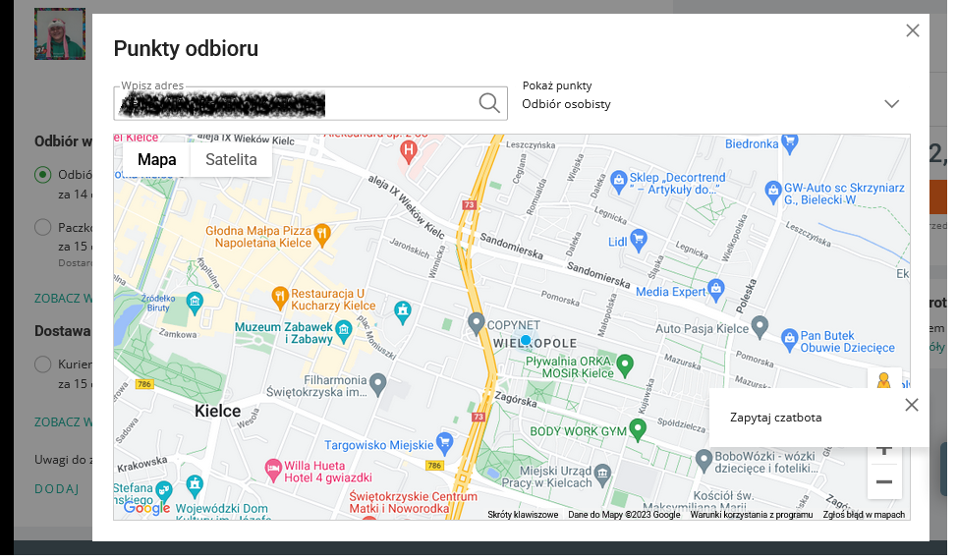Select the BODY WORK GYM green marker
Screen dimensions: 957x560
click(x=638, y=428)
